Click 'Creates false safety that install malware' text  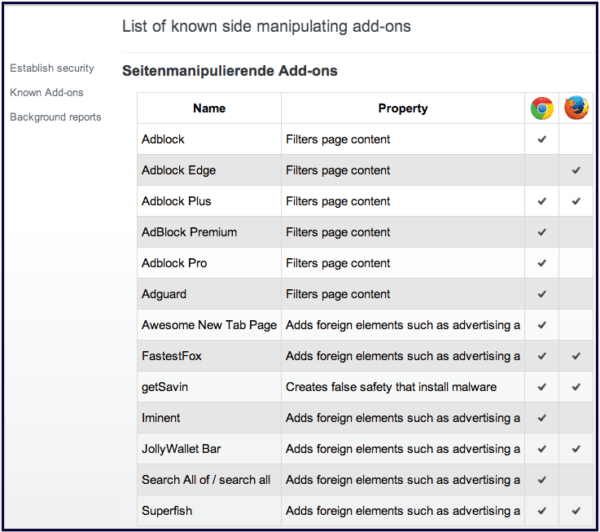(x=391, y=387)
